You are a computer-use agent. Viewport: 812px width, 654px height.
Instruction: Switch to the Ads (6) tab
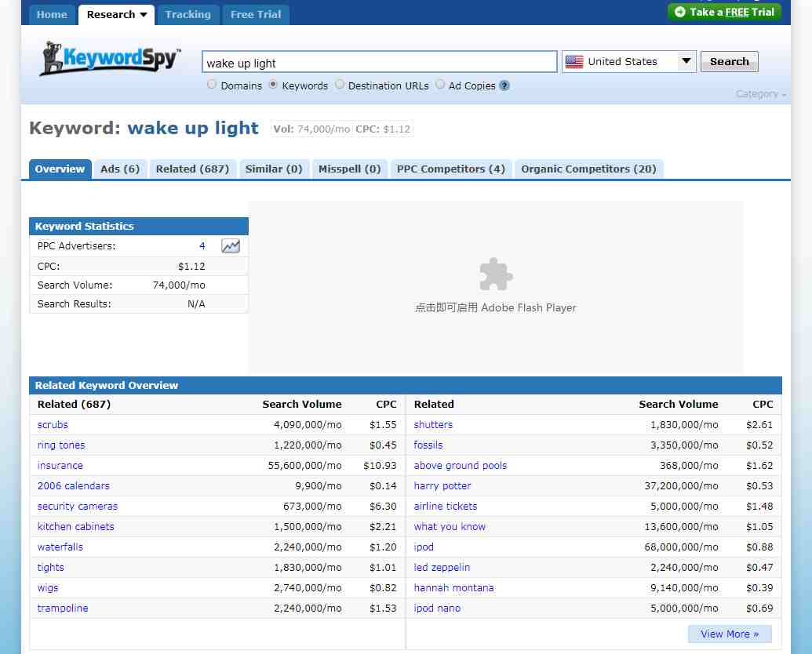[120, 169]
